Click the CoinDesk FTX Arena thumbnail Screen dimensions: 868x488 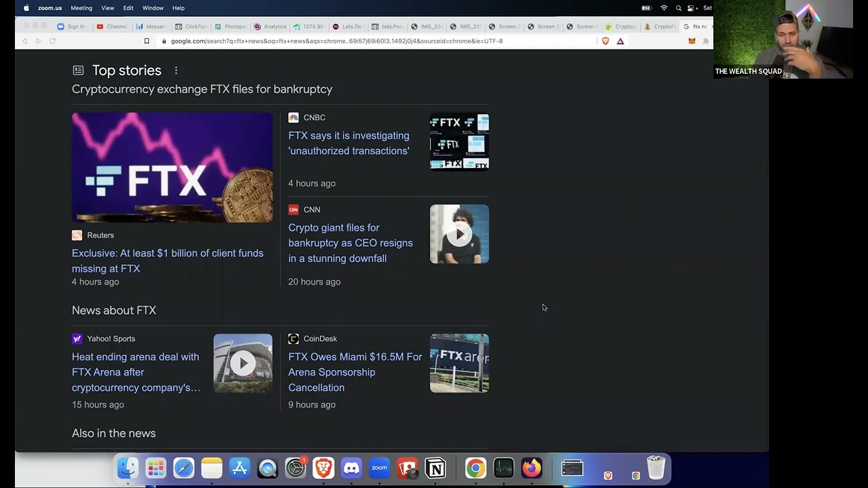click(x=459, y=363)
